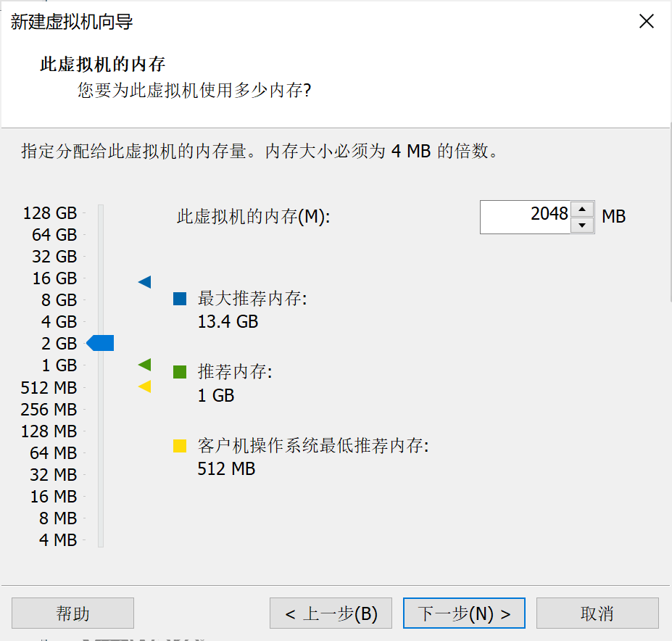Increase memory with the spinner up arrow
Image resolution: width=672 pixels, height=641 pixels.
click(x=582, y=210)
